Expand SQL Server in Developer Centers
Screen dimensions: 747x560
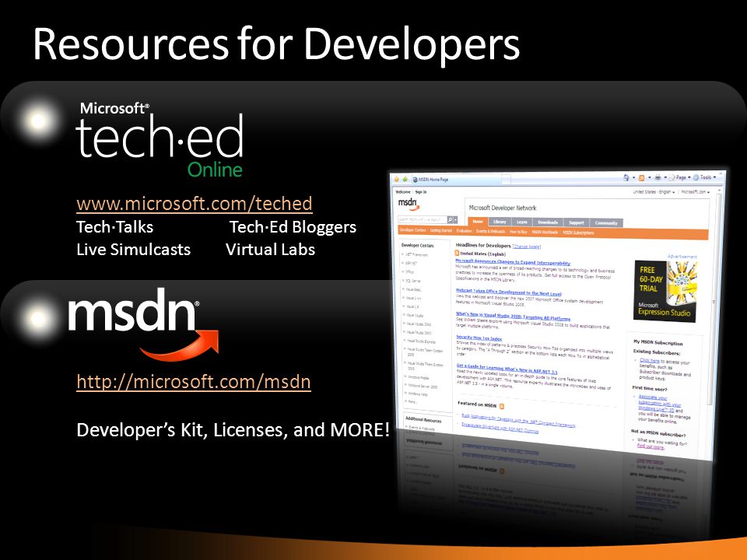click(x=412, y=281)
